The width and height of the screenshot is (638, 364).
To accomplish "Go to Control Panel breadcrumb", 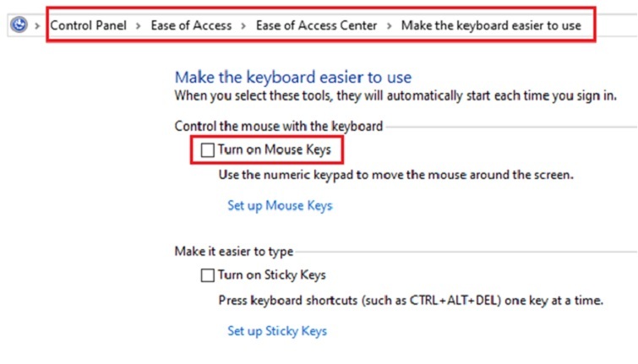I will click(88, 25).
